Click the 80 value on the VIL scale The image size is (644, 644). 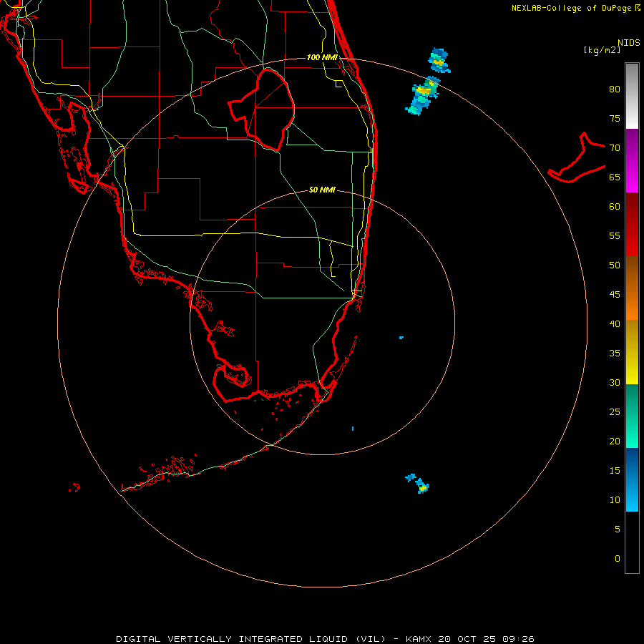coord(615,89)
